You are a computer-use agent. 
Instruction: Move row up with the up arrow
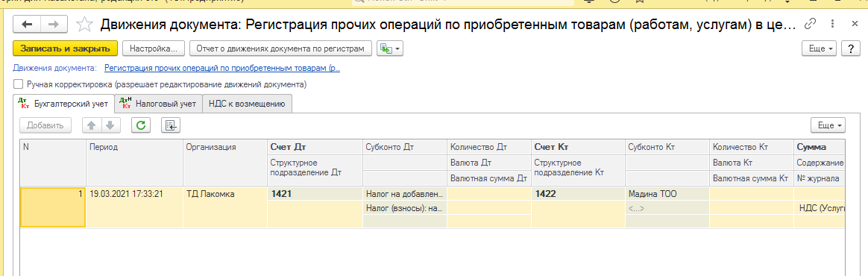coord(92,125)
